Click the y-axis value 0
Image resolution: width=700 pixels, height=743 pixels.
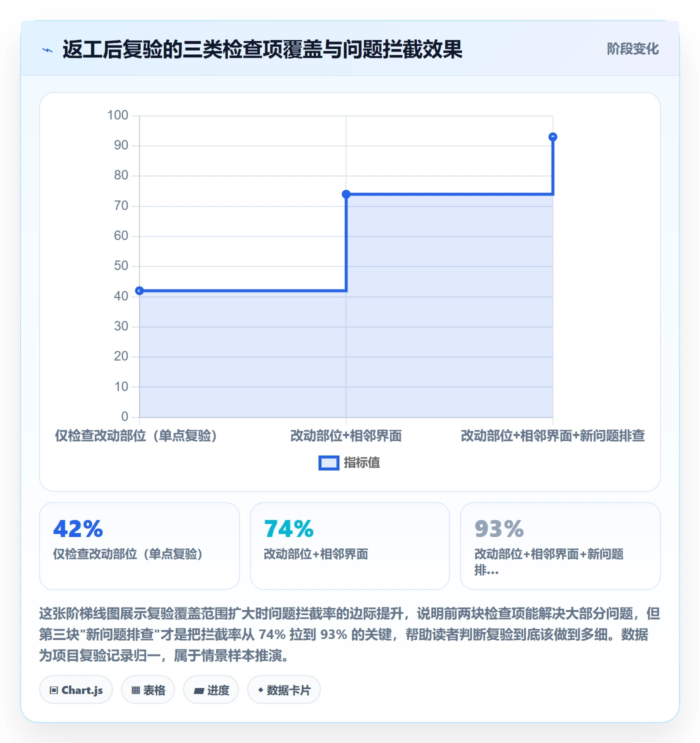[125, 416]
